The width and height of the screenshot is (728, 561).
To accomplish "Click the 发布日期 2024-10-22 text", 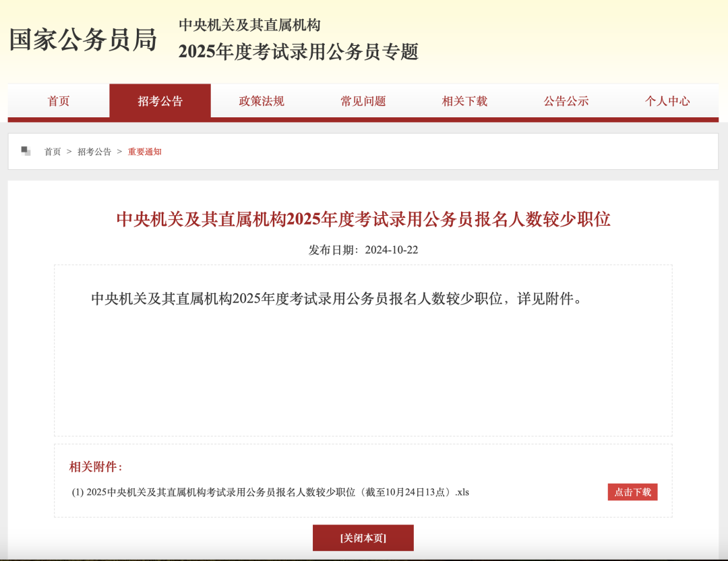I will pos(363,250).
